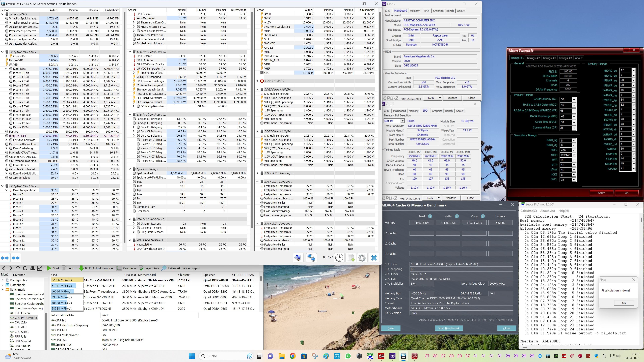The image size is (644, 362).
Task: Open HWiNFO sensor settings gear icon
Action: 362,258
